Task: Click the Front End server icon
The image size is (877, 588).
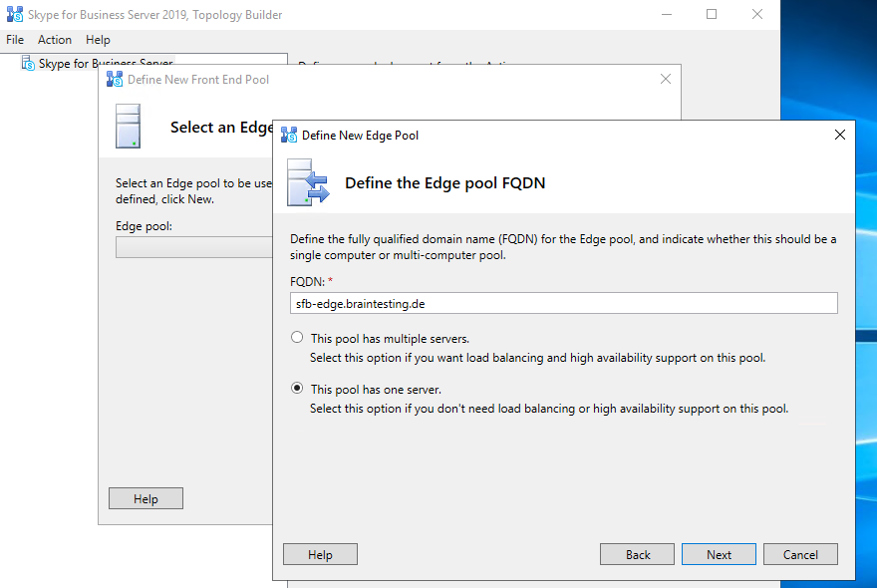Action: 128,127
